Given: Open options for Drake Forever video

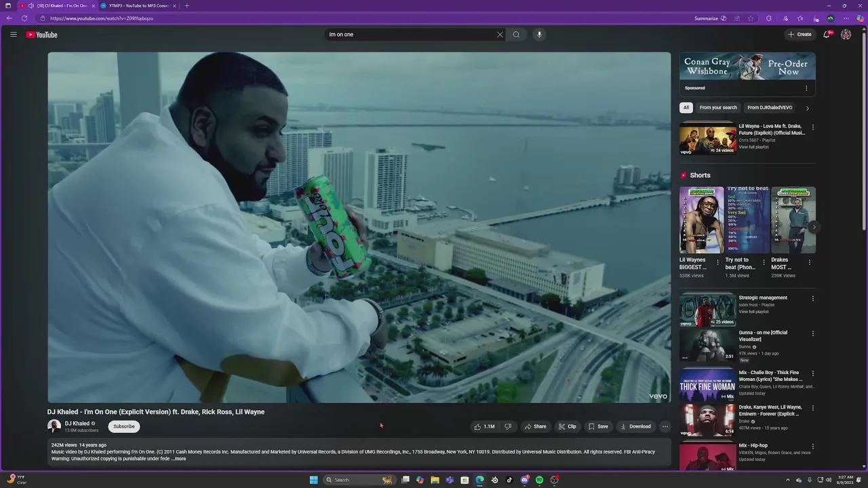Looking at the screenshot, I should point(813,408).
